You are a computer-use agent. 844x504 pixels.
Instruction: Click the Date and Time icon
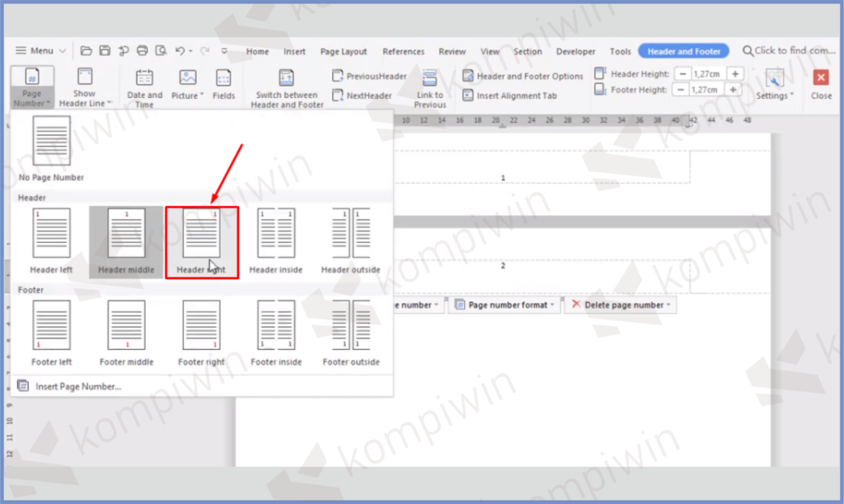pyautogui.click(x=144, y=79)
